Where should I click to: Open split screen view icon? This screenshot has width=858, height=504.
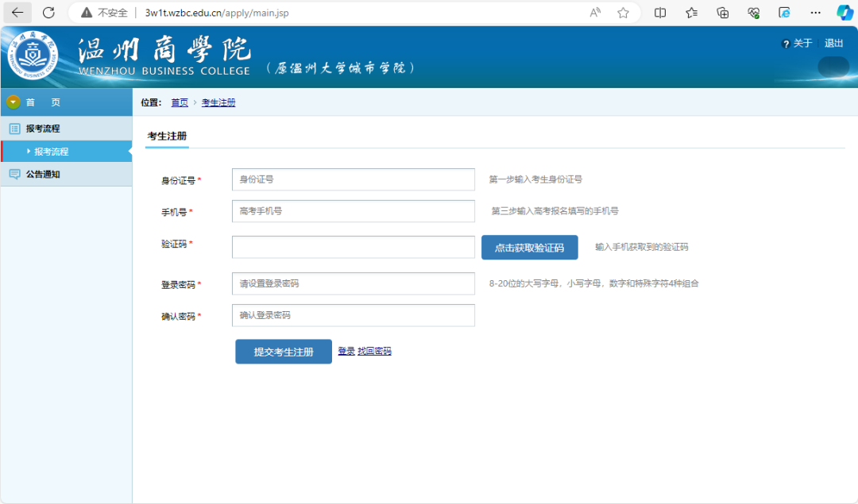[x=660, y=13]
